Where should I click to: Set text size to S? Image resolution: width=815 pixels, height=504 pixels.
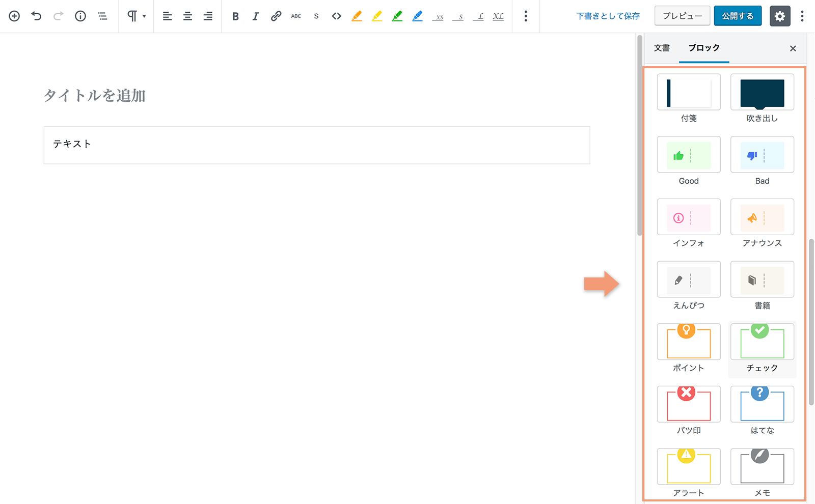458,16
